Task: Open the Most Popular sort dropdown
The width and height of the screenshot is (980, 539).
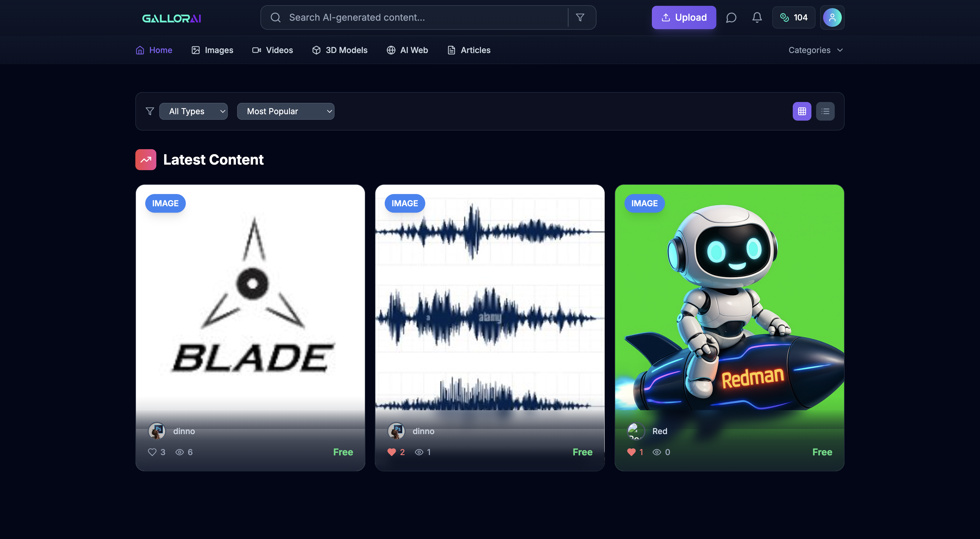Action: tap(285, 111)
